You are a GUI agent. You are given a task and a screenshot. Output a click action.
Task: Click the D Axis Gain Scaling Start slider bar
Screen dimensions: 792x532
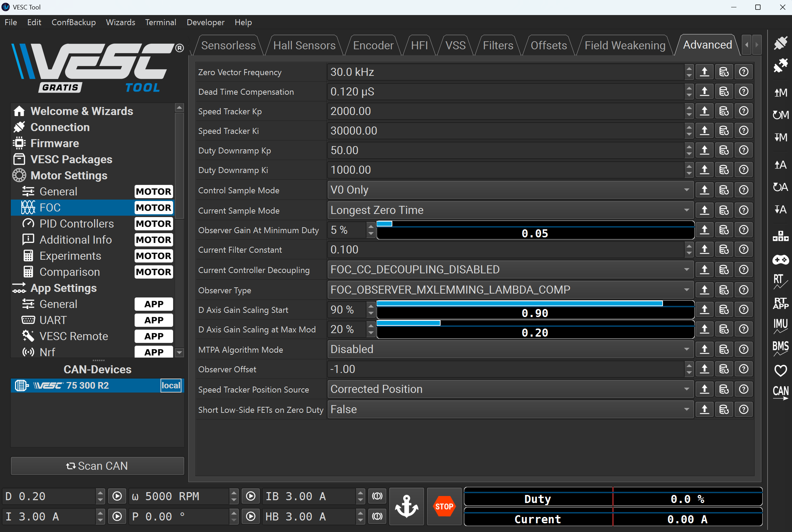tap(535, 310)
